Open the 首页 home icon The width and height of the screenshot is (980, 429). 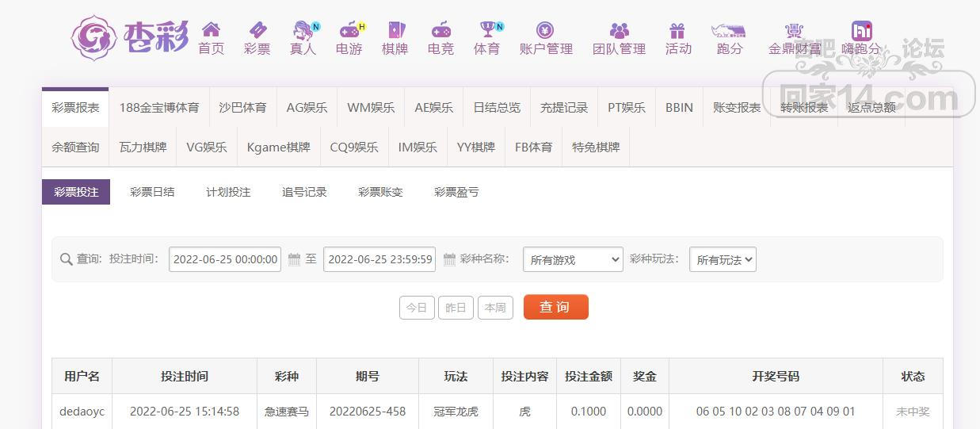click(x=211, y=29)
